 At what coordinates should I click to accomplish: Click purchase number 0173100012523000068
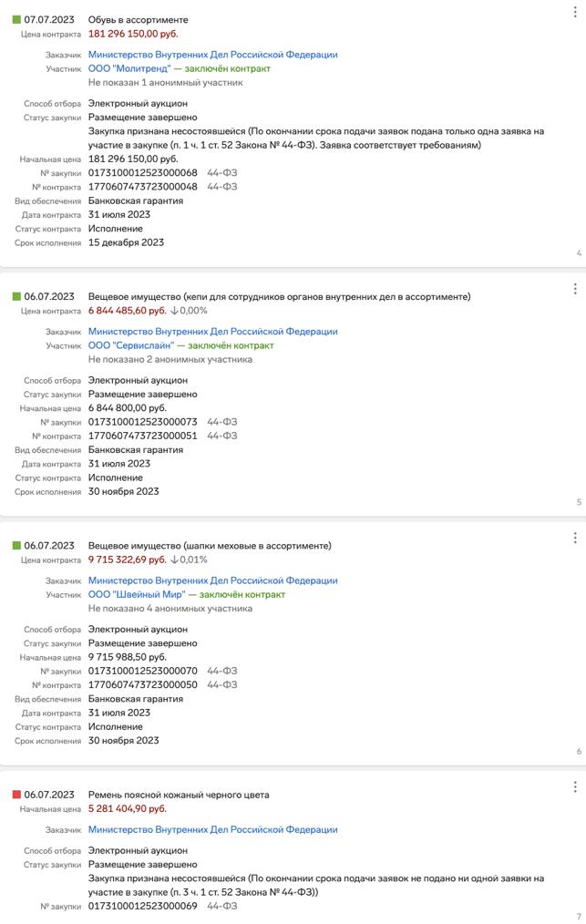[143, 172]
